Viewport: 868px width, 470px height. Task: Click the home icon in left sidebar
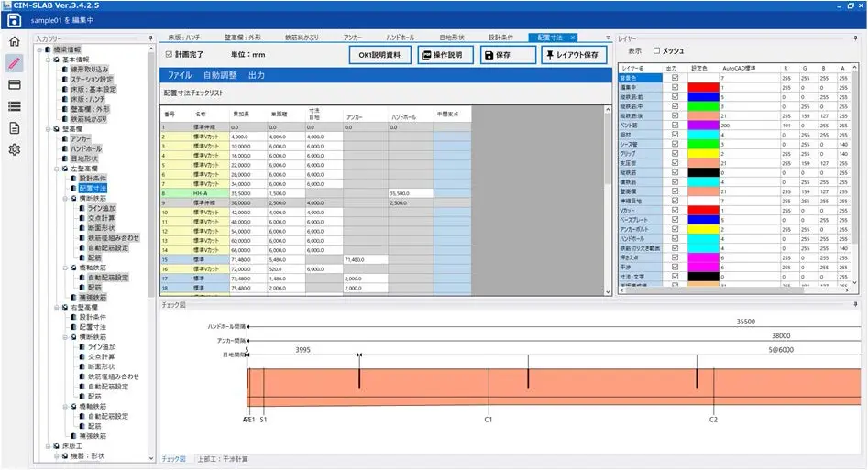click(x=15, y=41)
